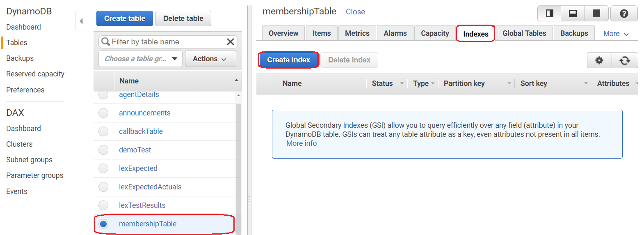Image resolution: width=644 pixels, height=235 pixels.
Task: Click the Create index button
Action: tap(288, 60)
